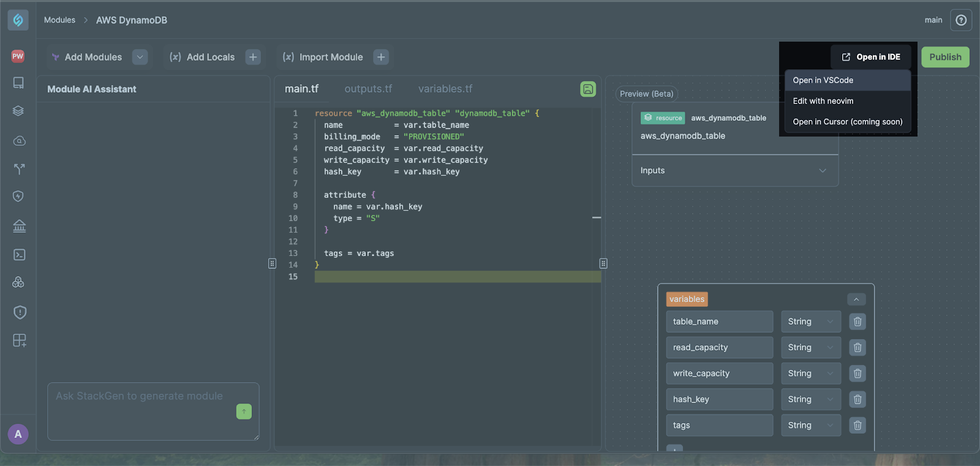Click Import Module button

[x=323, y=57]
